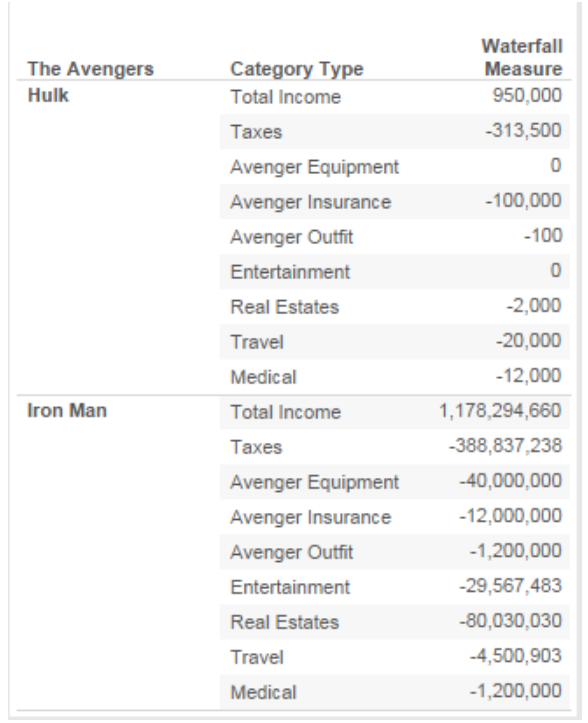This screenshot has width=588, height=723.
Task: Select Iron Man's Avenger Equipment value -40,000,000
Action: coord(511,481)
